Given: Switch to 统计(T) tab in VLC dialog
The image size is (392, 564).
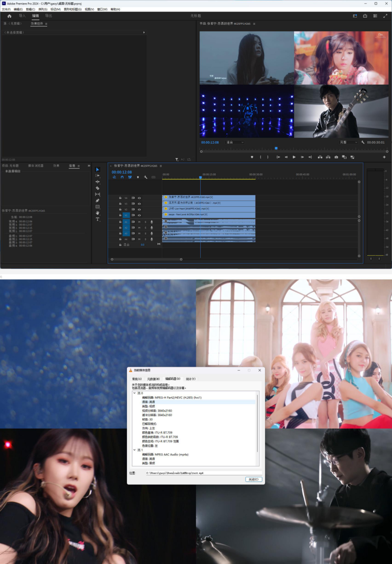Looking at the screenshot, I should click(x=191, y=379).
